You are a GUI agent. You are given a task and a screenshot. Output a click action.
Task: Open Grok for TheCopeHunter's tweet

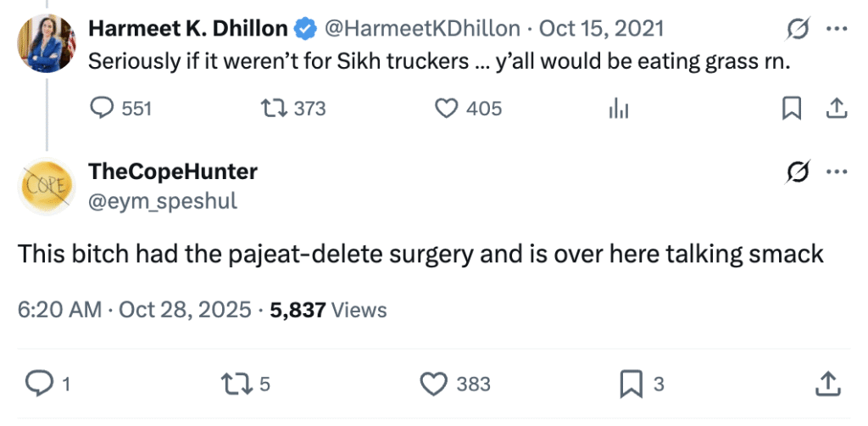tap(797, 172)
